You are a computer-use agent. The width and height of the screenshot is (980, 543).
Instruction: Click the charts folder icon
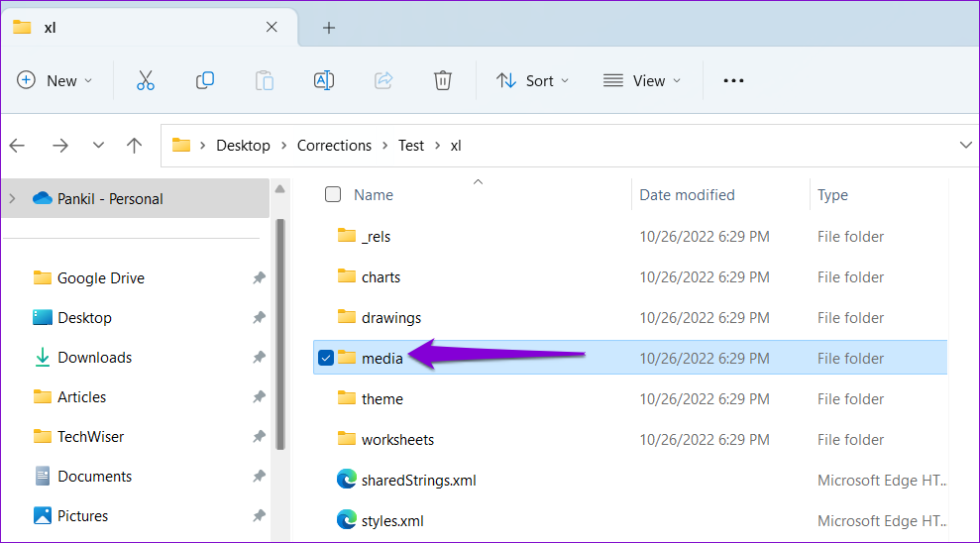[x=347, y=276]
